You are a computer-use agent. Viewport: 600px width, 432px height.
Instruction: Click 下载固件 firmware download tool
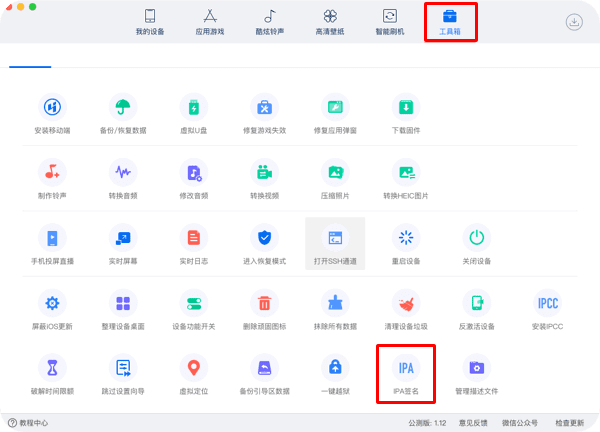point(406,108)
